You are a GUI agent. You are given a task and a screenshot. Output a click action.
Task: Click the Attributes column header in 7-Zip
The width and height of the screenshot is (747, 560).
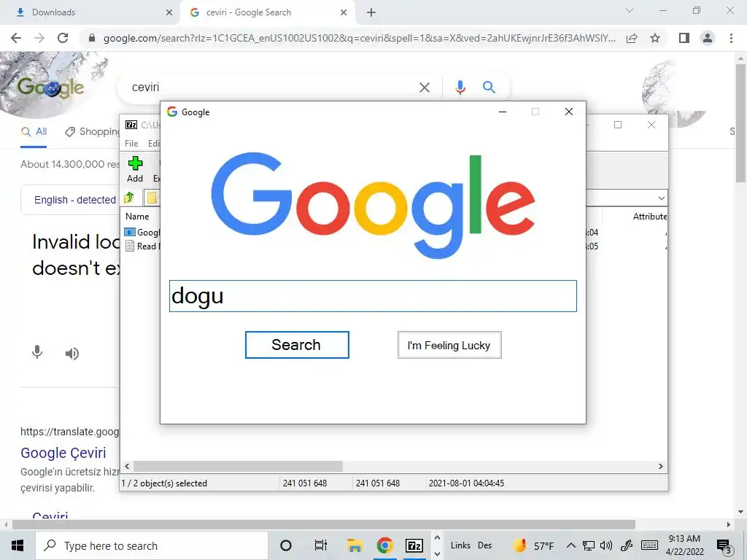pos(650,216)
